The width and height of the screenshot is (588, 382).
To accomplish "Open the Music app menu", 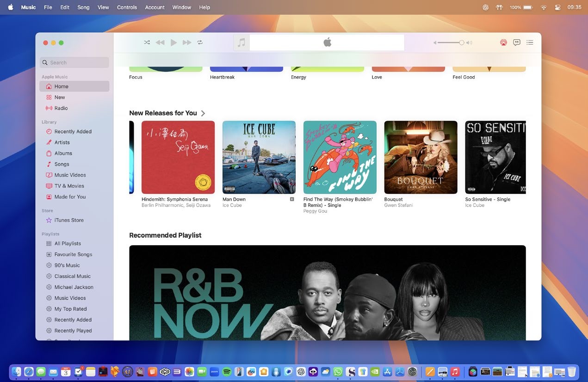I will pos(28,7).
